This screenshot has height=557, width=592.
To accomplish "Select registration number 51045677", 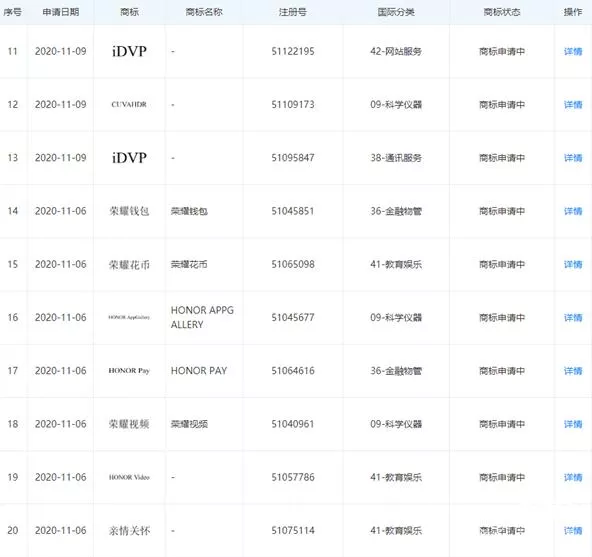I will (293, 318).
